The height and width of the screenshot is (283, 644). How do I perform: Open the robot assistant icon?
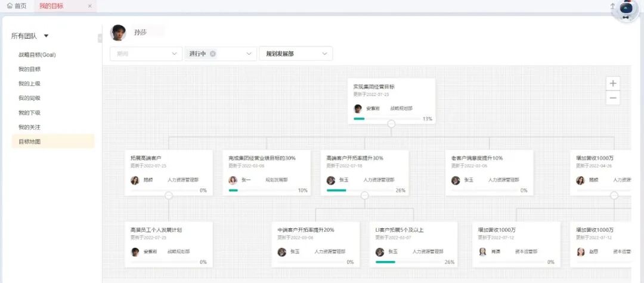pyautogui.click(x=626, y=10)
